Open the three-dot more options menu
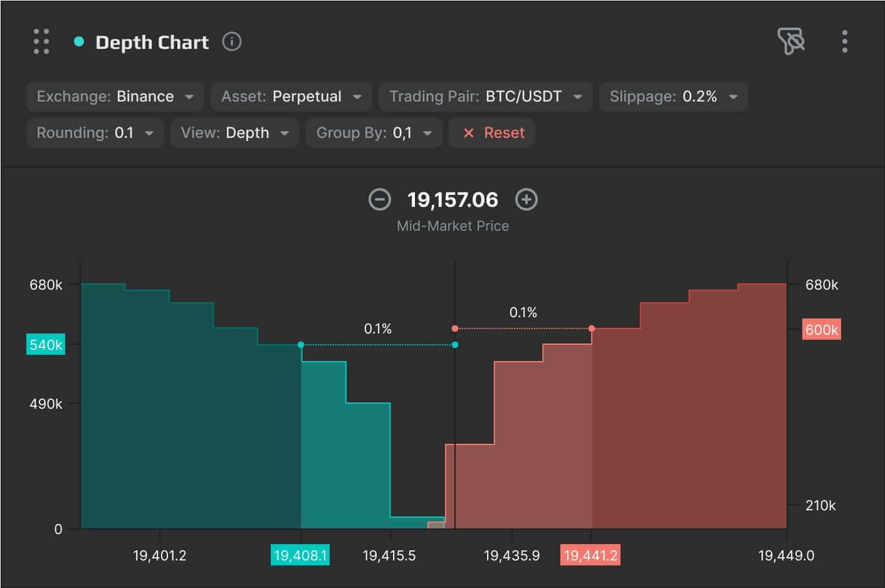885x588 pixels. point(845,41)
